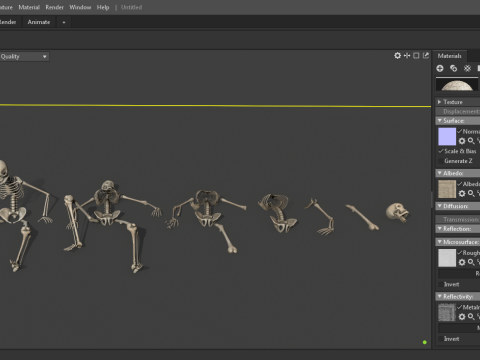Image resolution: width=480 pixels, height=360 pixels.
Task: Click the viewport transform arrows icon
Action: click(x=407, y=56)
